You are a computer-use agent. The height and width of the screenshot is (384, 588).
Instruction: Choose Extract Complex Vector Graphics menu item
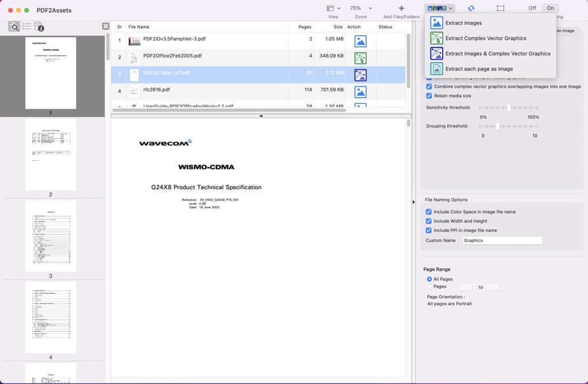486,38
